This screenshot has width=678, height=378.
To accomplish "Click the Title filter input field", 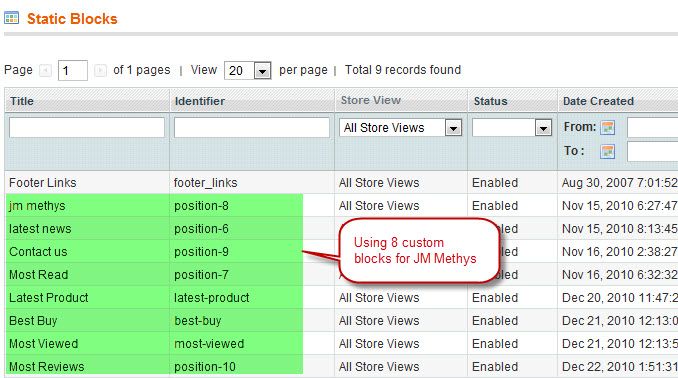I will click(87, 128).
